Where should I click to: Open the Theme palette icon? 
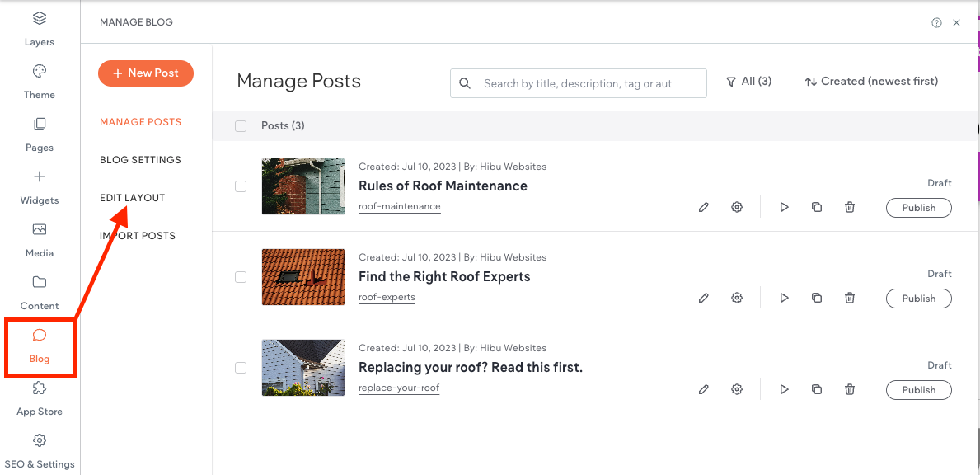[40, 71]
